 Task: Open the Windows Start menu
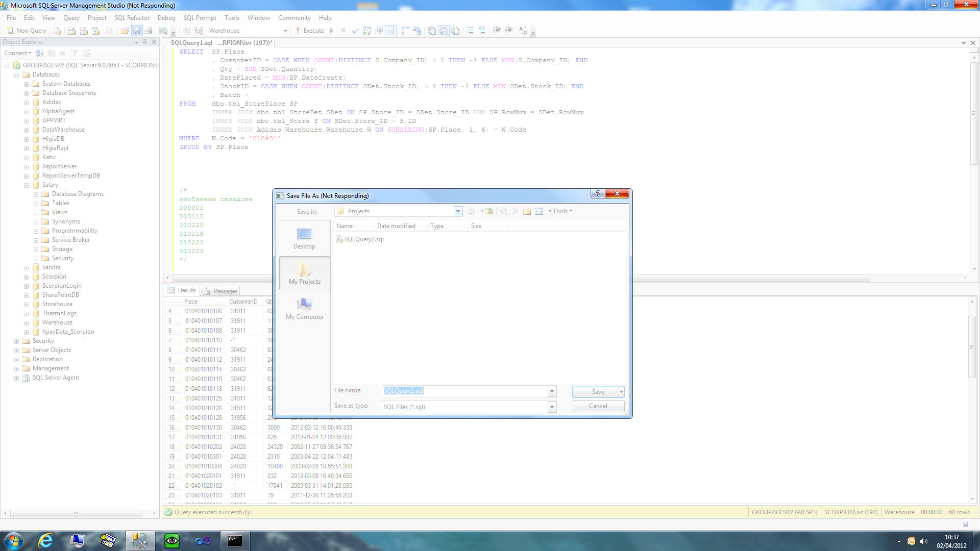[13, 541]
